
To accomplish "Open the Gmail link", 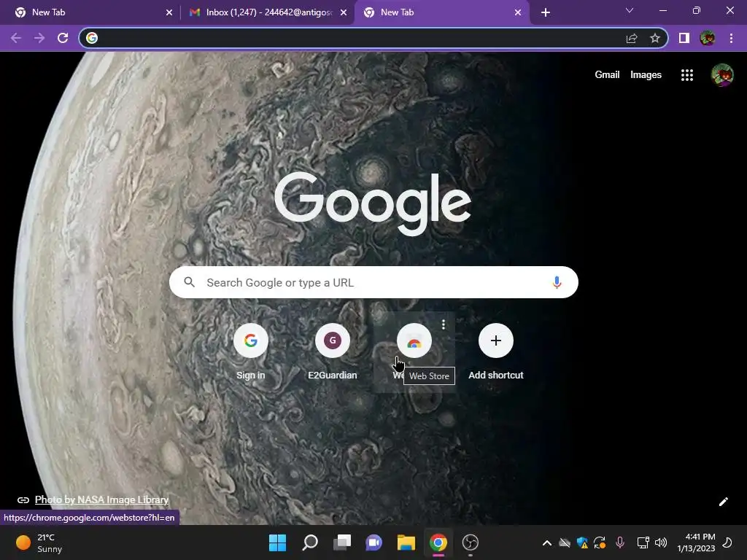I will pos(607,75).
